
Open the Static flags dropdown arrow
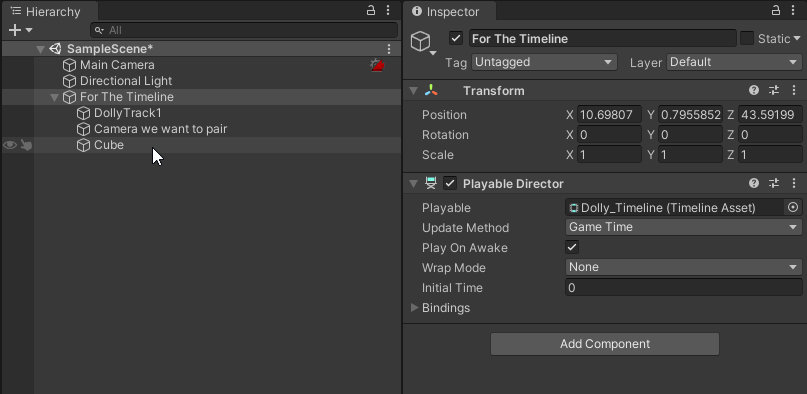pyautogui.click(x=797, y=39)
